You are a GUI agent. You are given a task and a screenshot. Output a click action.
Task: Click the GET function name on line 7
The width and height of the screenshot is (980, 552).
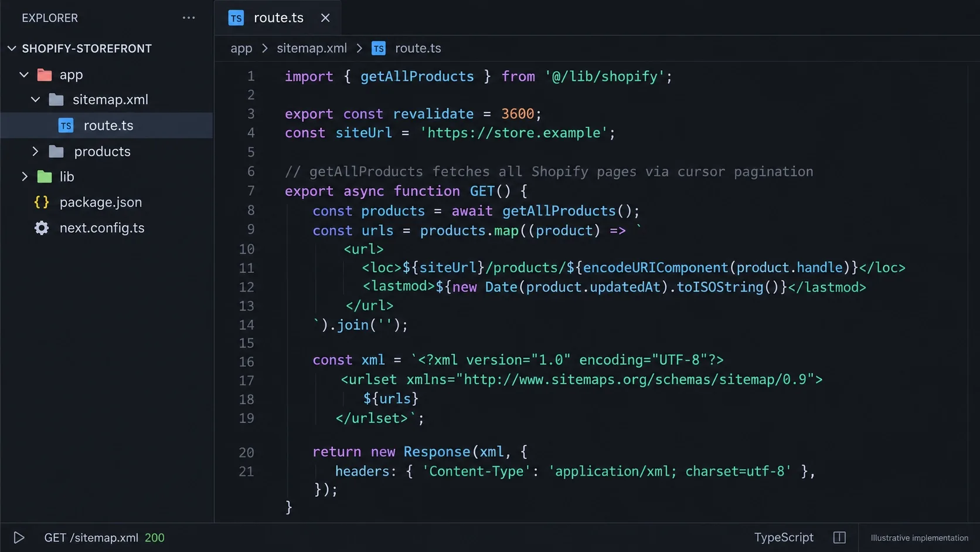point(482,191)
